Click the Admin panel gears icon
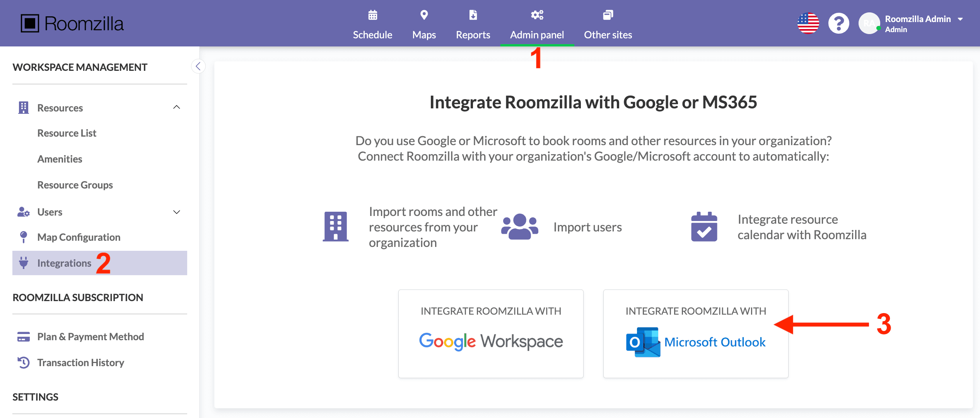 537,15
